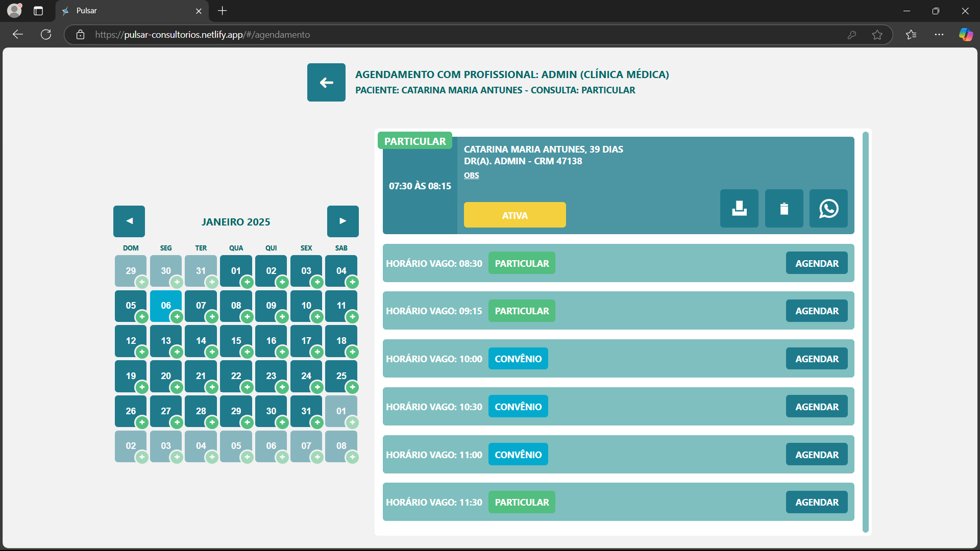Click AGENDAR for 10:30 slot
Viewport: 980px width, 551px height.
coord(817,407)
